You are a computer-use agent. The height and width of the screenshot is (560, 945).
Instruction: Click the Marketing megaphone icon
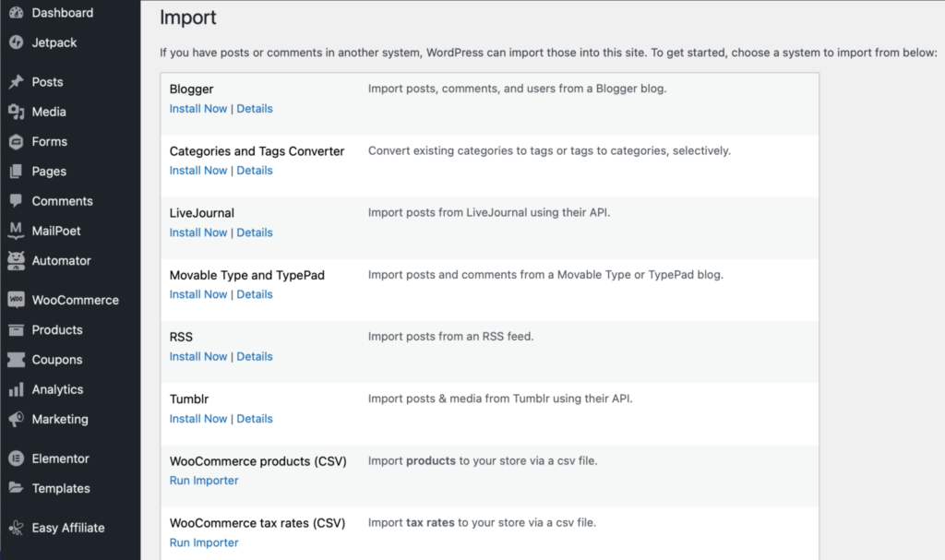(x=17, y=419)
